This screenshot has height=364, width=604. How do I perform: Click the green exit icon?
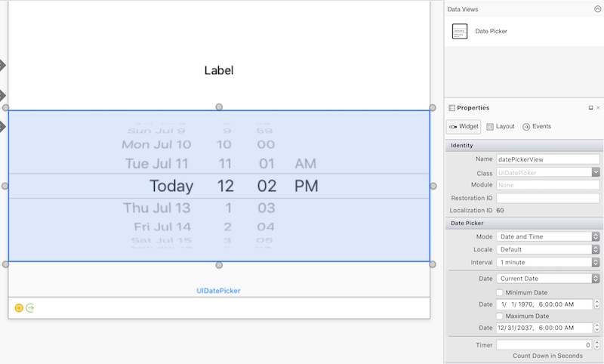(30, 307)
